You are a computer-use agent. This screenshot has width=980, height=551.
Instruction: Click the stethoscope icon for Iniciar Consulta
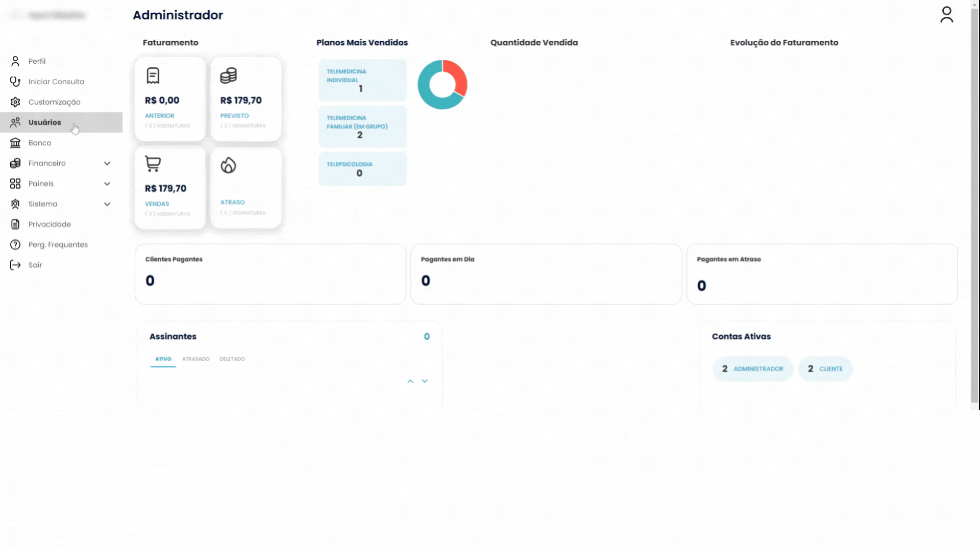click(x=15, y=82)
